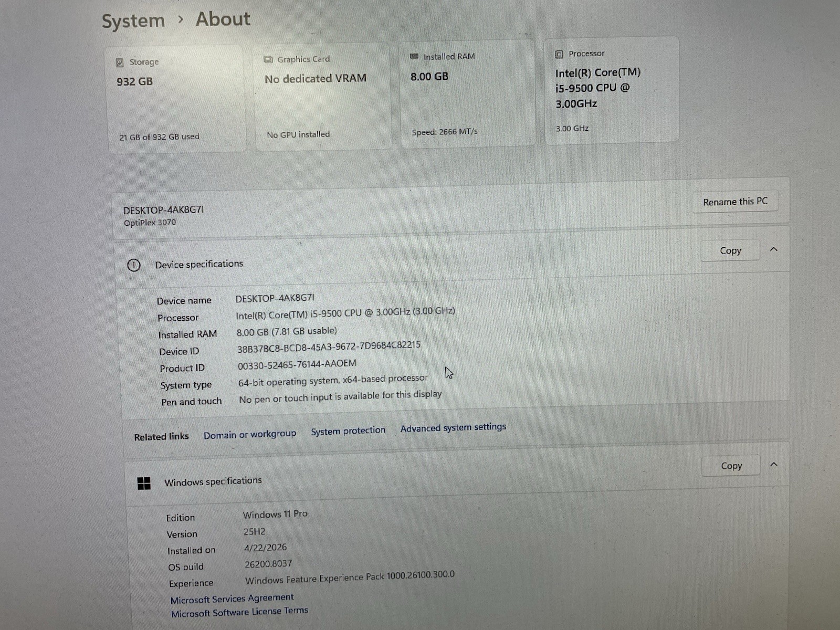Select Windows Feature Experience Pack value
840x630 pixels.
pyautogui.click(x=350, y=577)
